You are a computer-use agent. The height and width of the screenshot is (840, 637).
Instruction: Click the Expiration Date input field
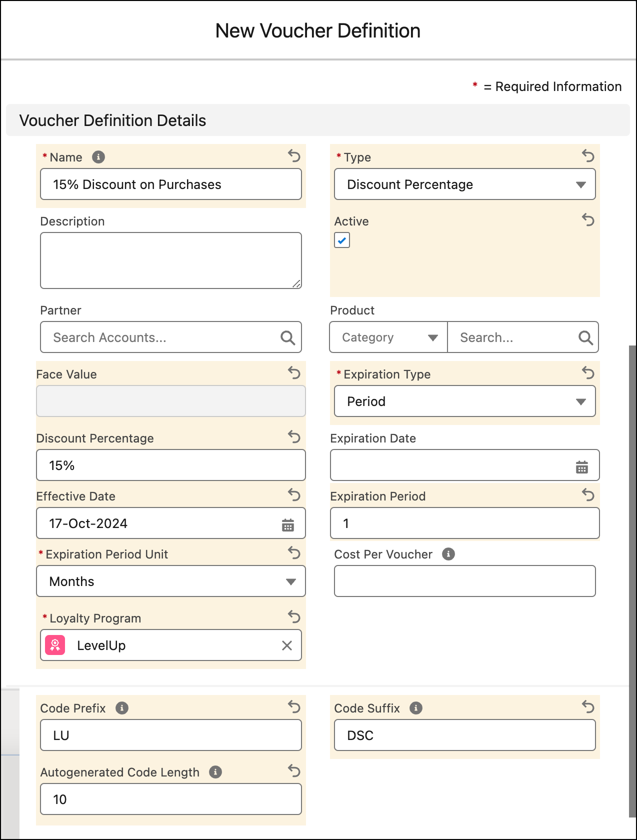[465, 465]
